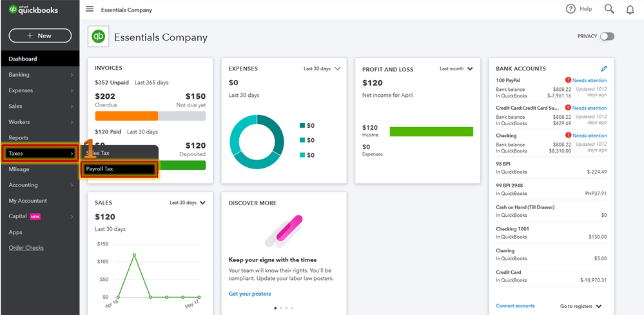Click Credit Card Su... Needs attention link
Screen dimensions: 644x315
[589, 108]
